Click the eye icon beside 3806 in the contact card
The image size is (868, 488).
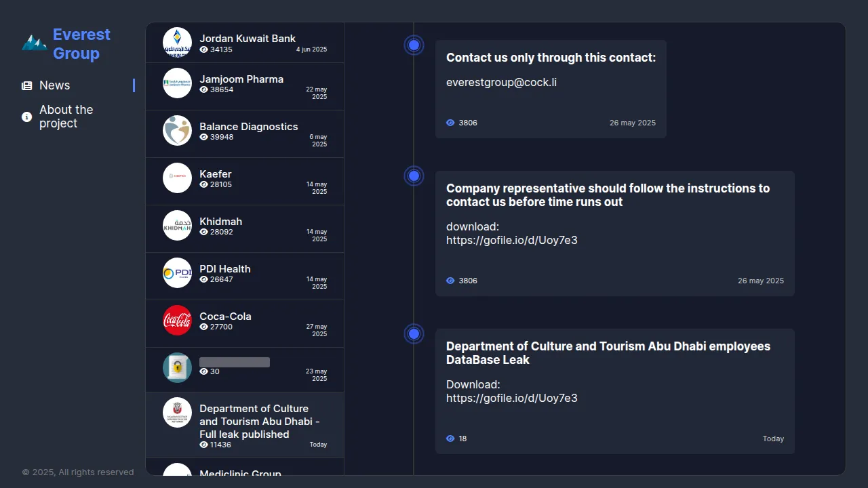point(450,123)
